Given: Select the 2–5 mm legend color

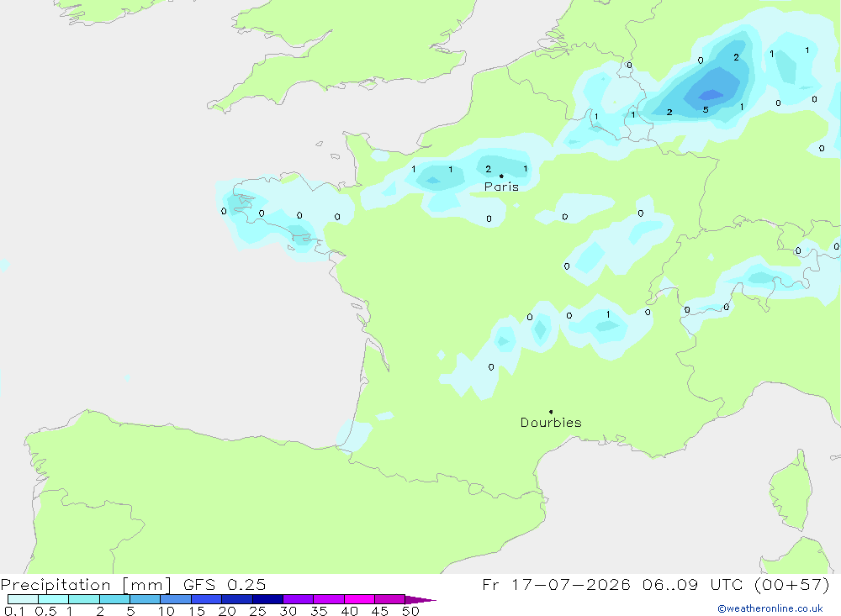Looking at the screenshot, I should (114, 599).
